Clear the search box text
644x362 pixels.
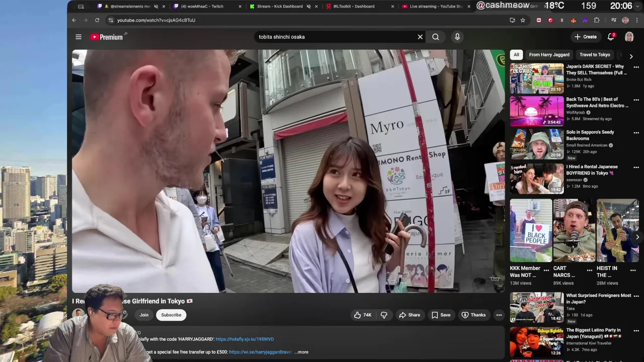click(x=420, y=37)
